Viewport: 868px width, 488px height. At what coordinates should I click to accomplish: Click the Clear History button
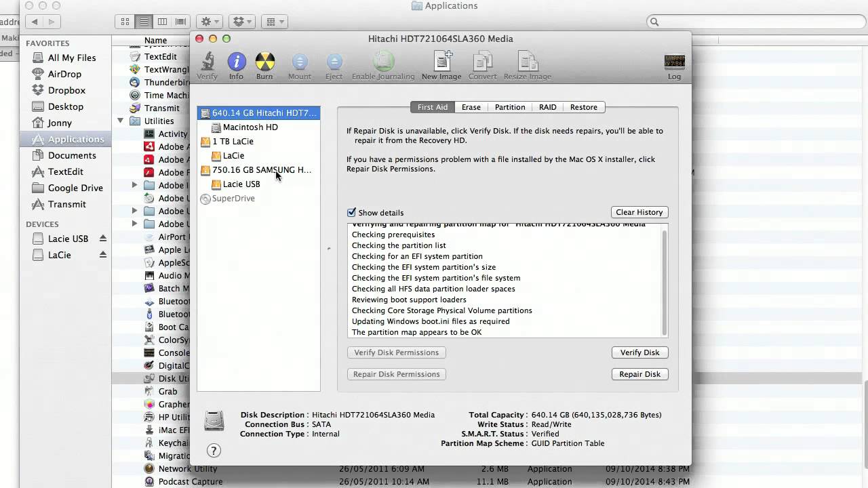point(639,212)
